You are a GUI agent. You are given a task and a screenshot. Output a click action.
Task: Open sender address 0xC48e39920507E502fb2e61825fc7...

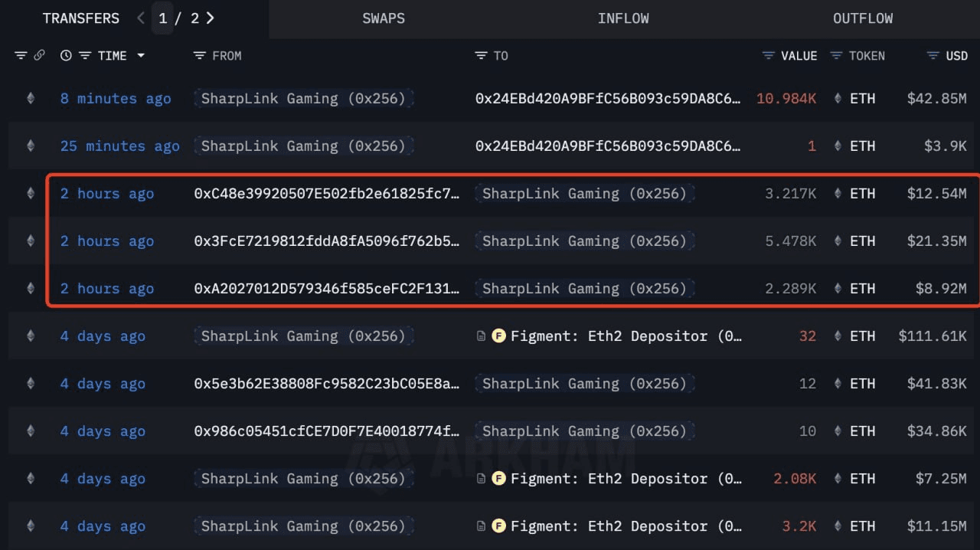tap(327, 193)
